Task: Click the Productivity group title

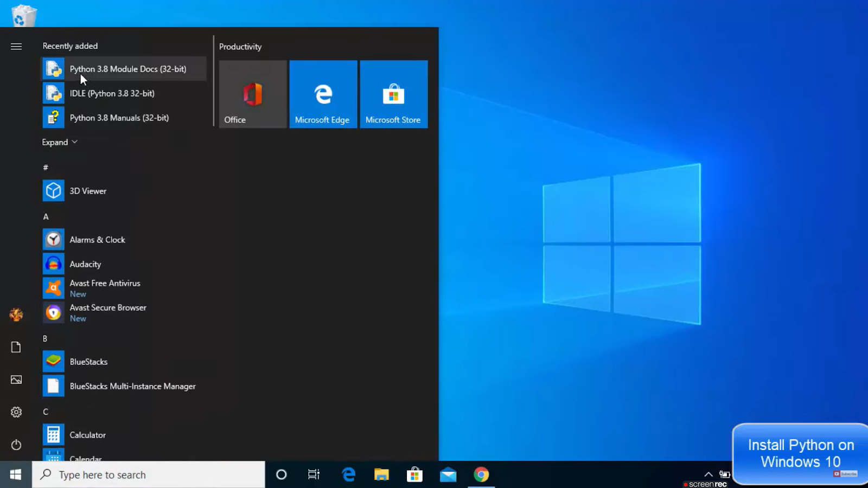Action: click(x=240, y=47)
